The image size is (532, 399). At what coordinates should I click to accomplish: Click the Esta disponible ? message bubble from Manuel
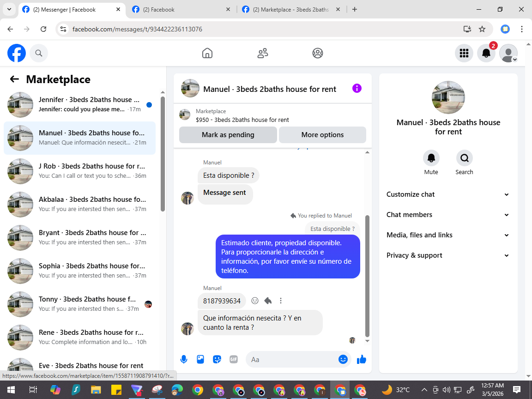[228, 175]
